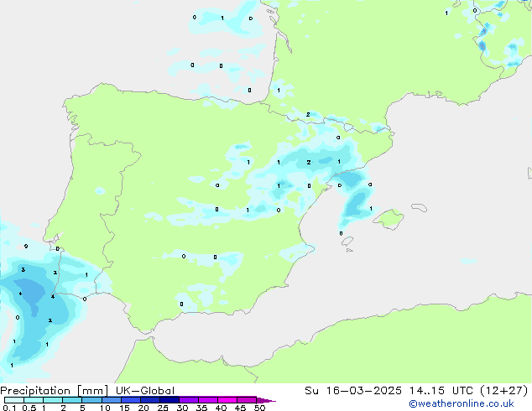Select the 5–10 mm legend color swatch

pos(91,400)
